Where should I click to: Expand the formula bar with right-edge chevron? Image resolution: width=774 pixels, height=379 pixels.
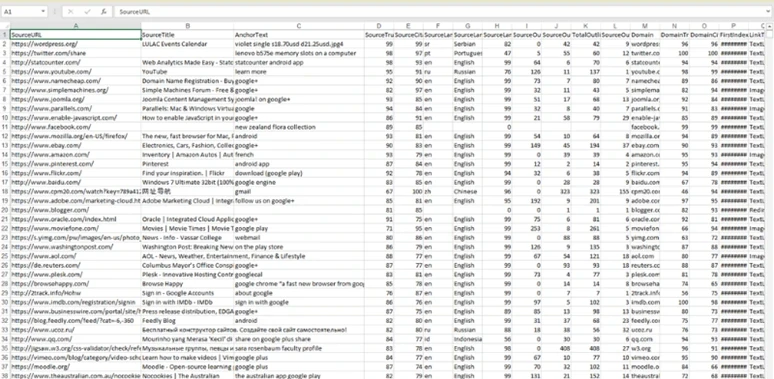769,11
